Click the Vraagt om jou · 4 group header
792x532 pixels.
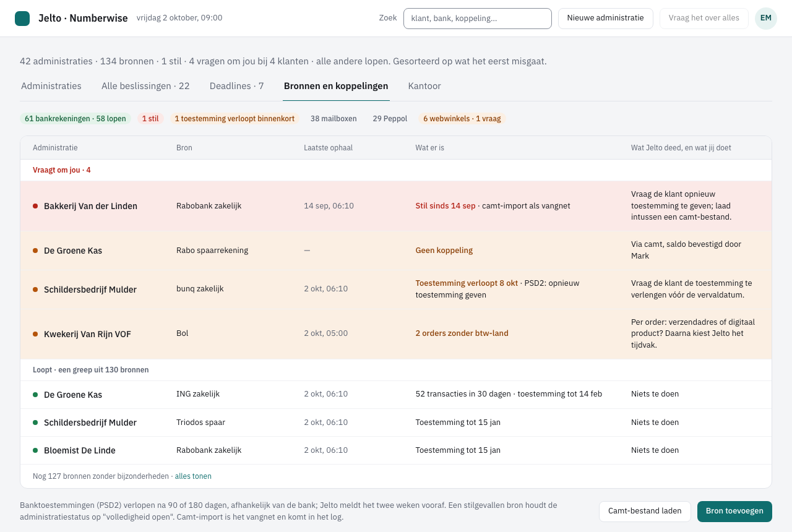point(62,170)
